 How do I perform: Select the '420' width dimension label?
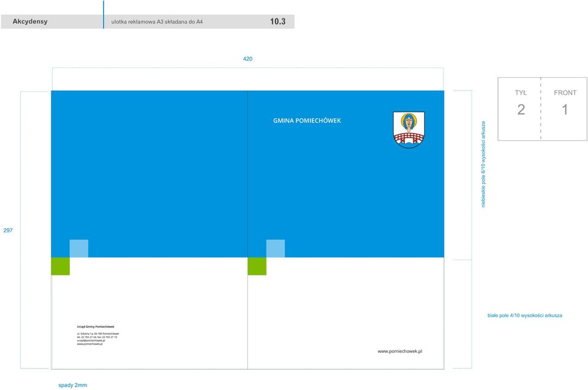[247, 58]
